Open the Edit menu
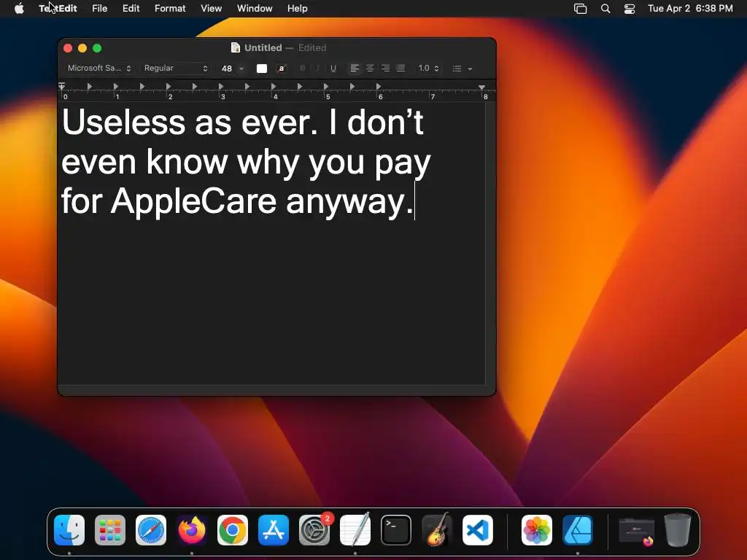 click(x=131, y=9)
